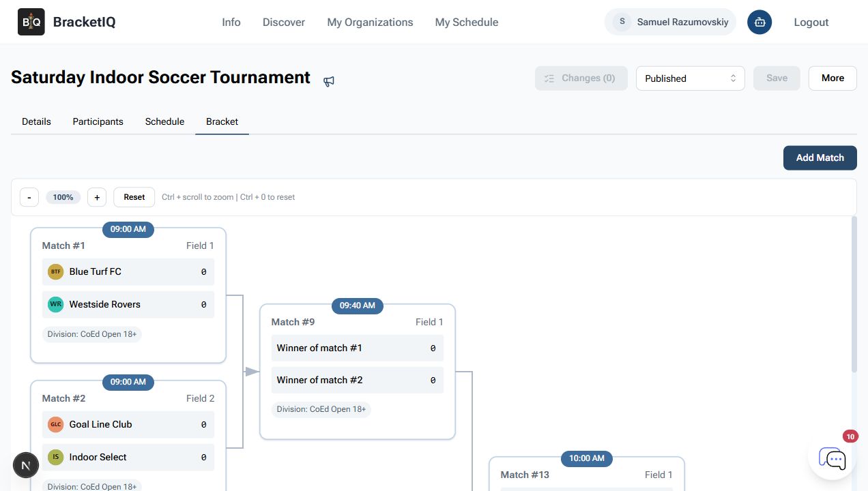Click the bracket vertical scrollbar
This screenshot has height=491, width=868.
tap(854, 295)
